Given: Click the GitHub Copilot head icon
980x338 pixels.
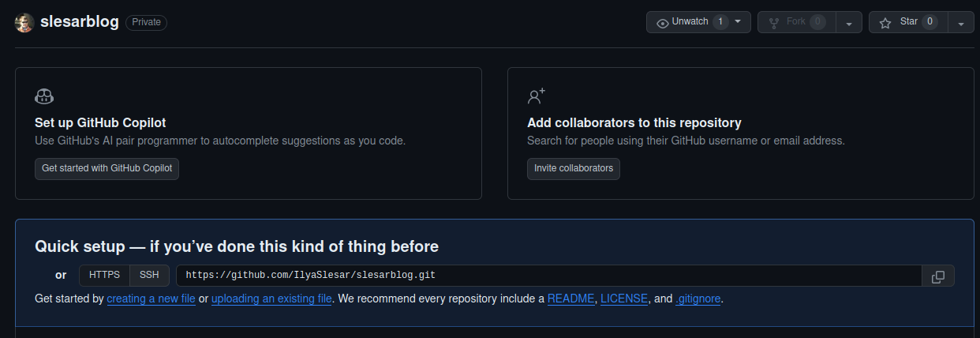Looking at the screenshot, I should pos(44,96).
